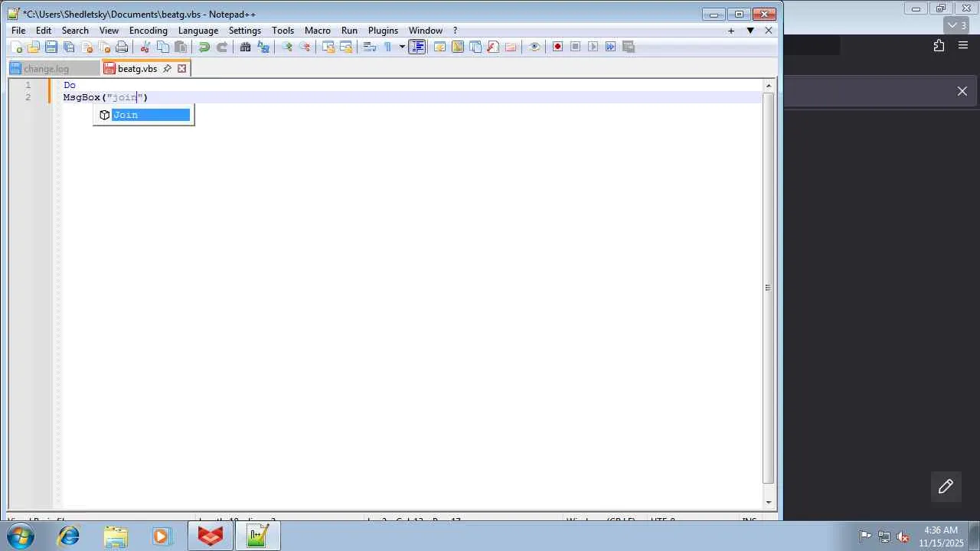Print the document using toolbar icon

pyautogui.click(x=122, y=47)
